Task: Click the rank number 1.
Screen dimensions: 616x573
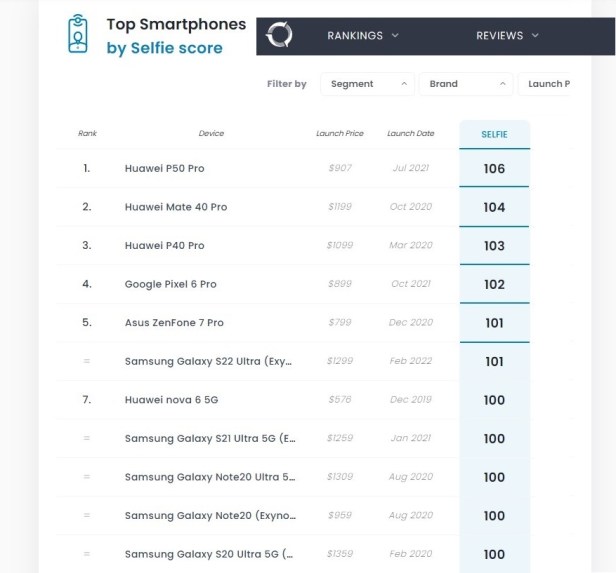Action: (x=87, y=168)
